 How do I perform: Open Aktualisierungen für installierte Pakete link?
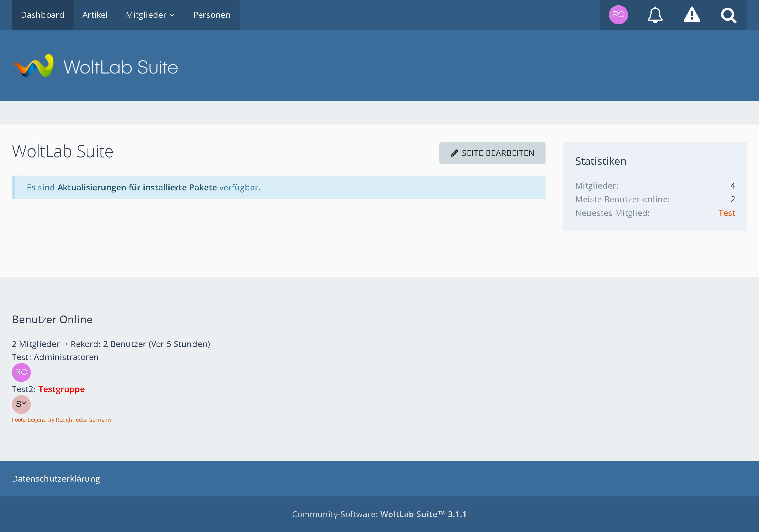(x=137, y=187)
